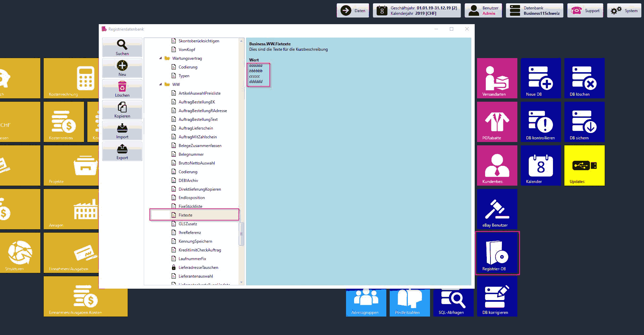Open the System menu button

click(624, 11)
